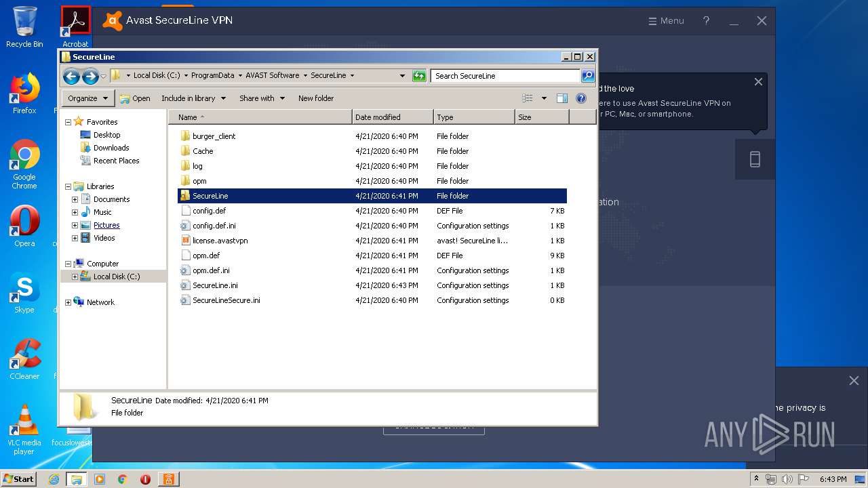
Task: Select the opm.def.ini file
Action: pyautogui.click(x=211, y=270)
